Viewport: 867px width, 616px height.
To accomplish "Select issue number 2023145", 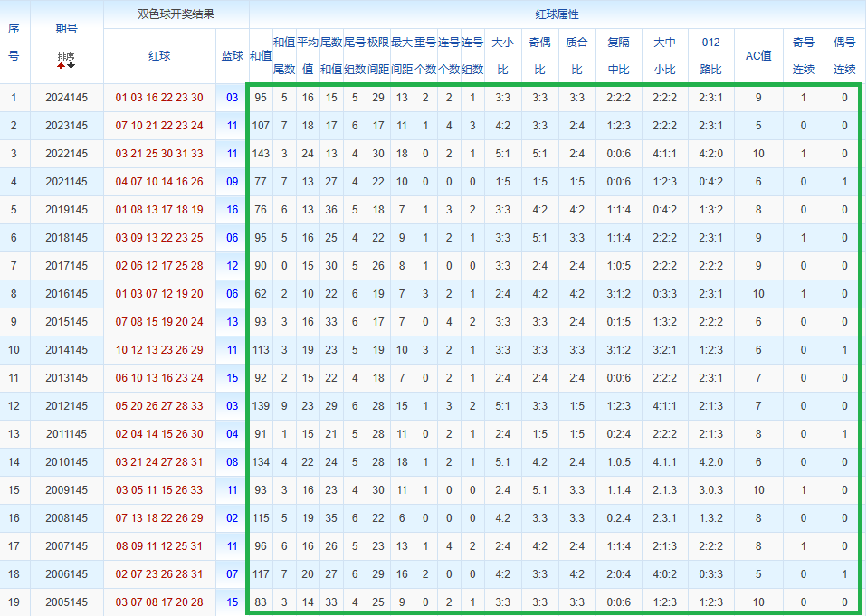I will (66, 126).
